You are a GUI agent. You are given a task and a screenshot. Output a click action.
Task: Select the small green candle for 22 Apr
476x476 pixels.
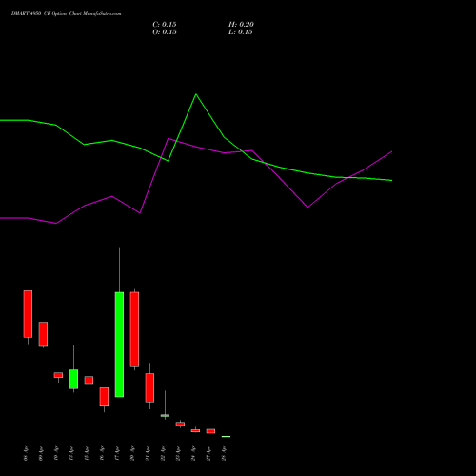165,415
